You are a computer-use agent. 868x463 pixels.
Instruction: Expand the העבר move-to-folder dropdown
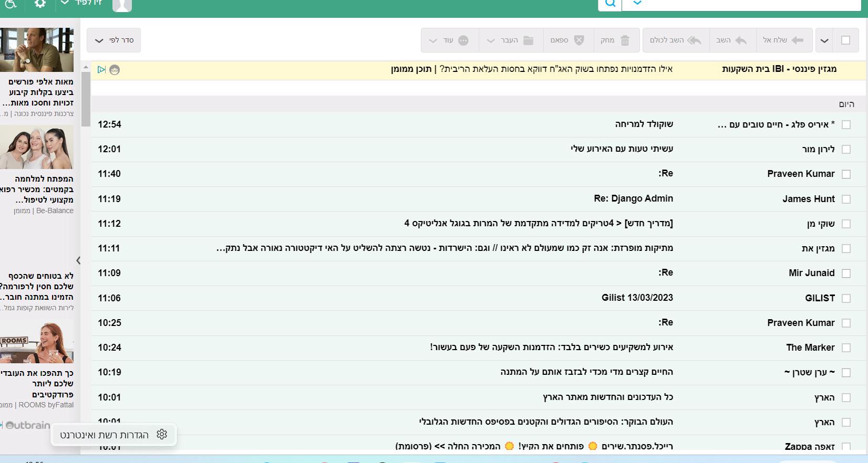491,40
